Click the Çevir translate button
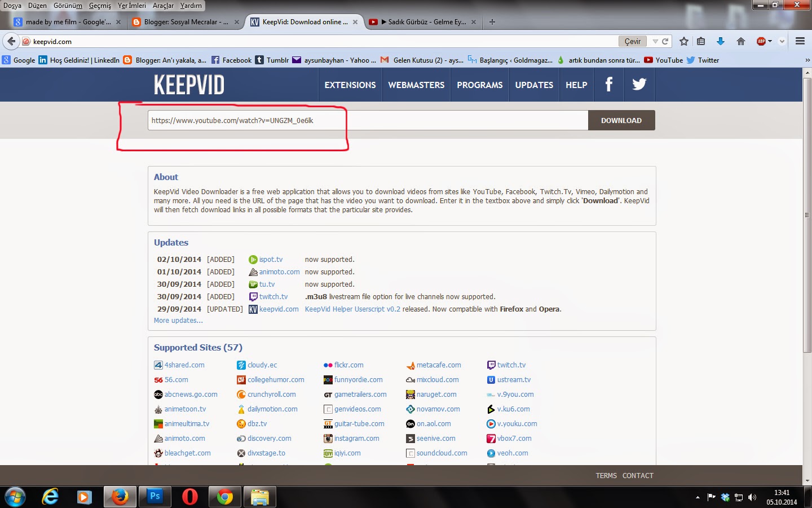This screenshot has width=812, height=508. pyautogui.click(x=633, y=41)
